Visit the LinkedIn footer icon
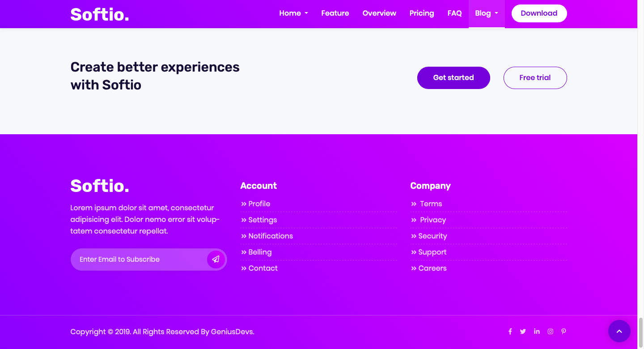This screenshot has height=349, width=644. pos(537,332)
